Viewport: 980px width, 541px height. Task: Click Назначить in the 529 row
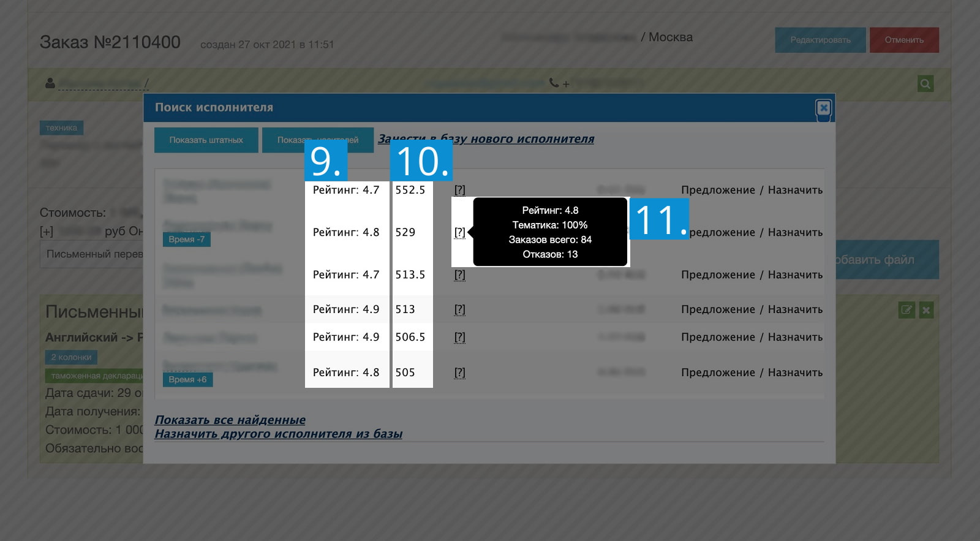point(795,232)
